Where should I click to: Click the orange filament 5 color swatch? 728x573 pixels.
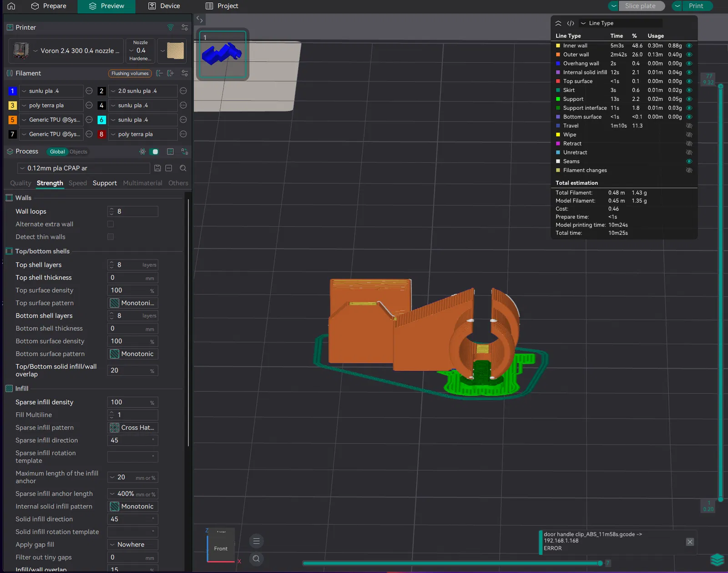(12, 120)
